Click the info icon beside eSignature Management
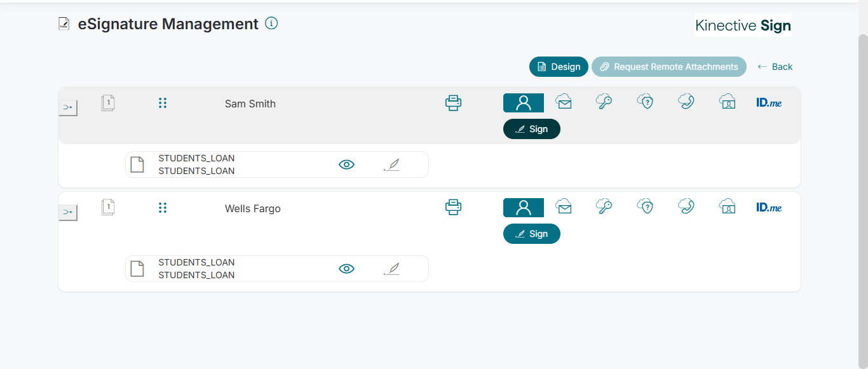The image size is (868, 369). [271, 23]
